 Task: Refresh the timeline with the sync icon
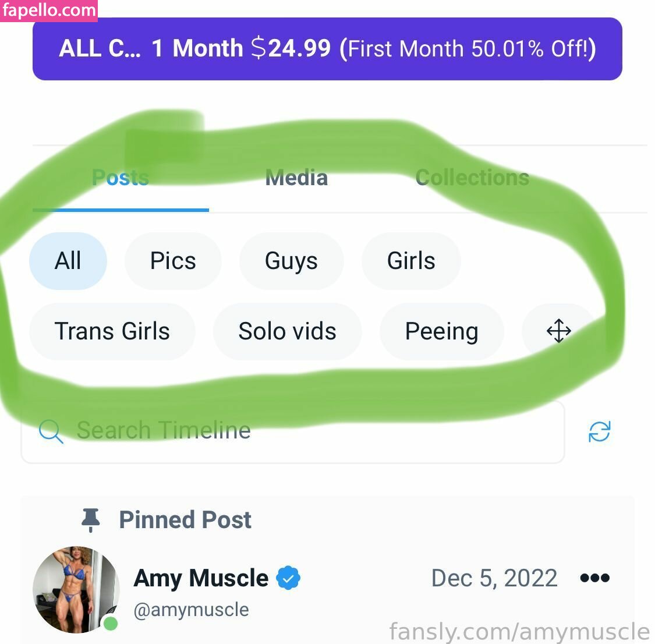point(599,432)
